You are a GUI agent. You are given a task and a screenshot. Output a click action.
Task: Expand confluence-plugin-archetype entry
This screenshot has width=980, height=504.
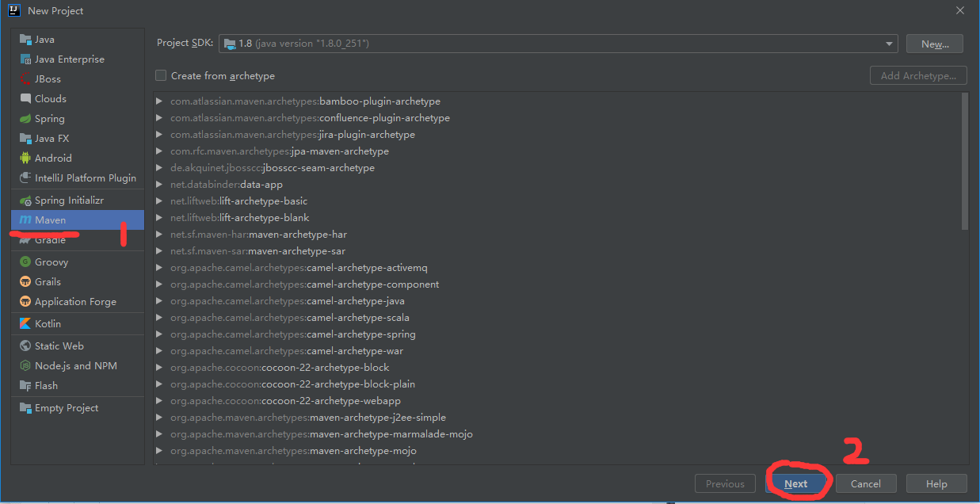(x=159, y=118)
